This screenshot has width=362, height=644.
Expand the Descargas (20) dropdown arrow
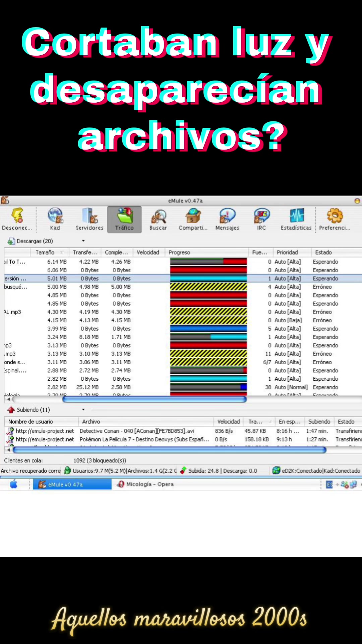(83, 241)
